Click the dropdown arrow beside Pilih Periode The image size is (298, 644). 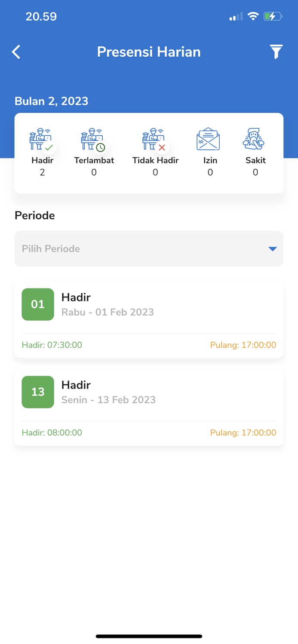pyautogui.click(x=272, y=249)
